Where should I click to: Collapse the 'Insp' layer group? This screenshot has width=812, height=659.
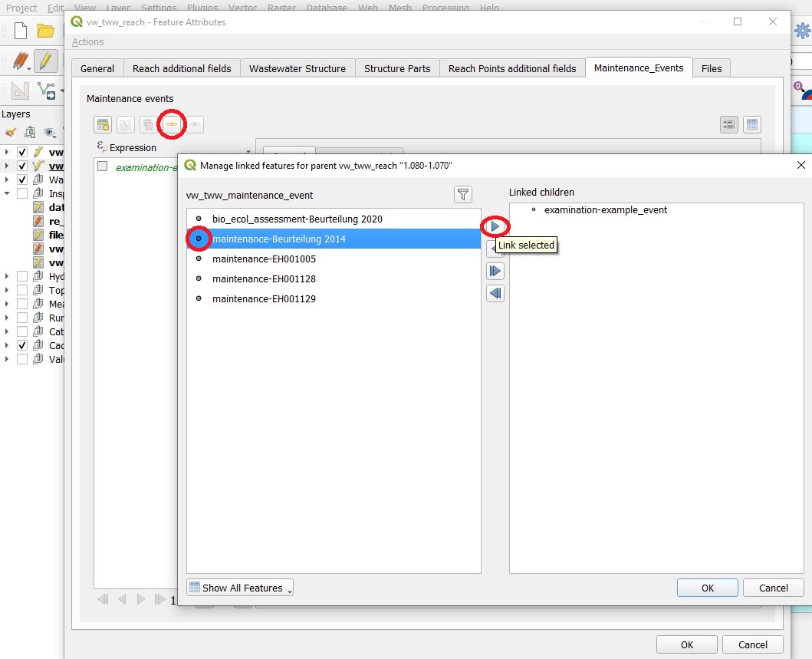pyautogui.click(x=7, y=193)
